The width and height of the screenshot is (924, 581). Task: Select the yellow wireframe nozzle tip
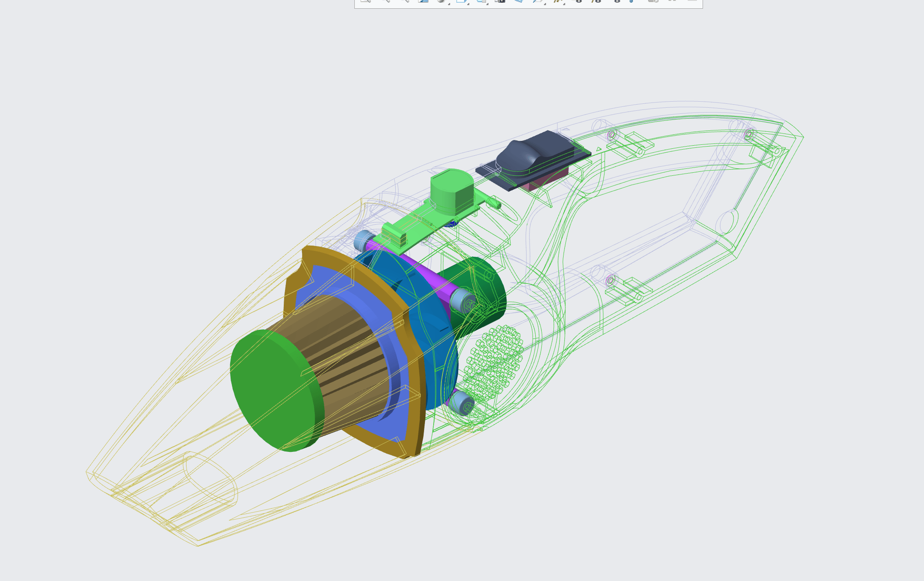[144, 502]
